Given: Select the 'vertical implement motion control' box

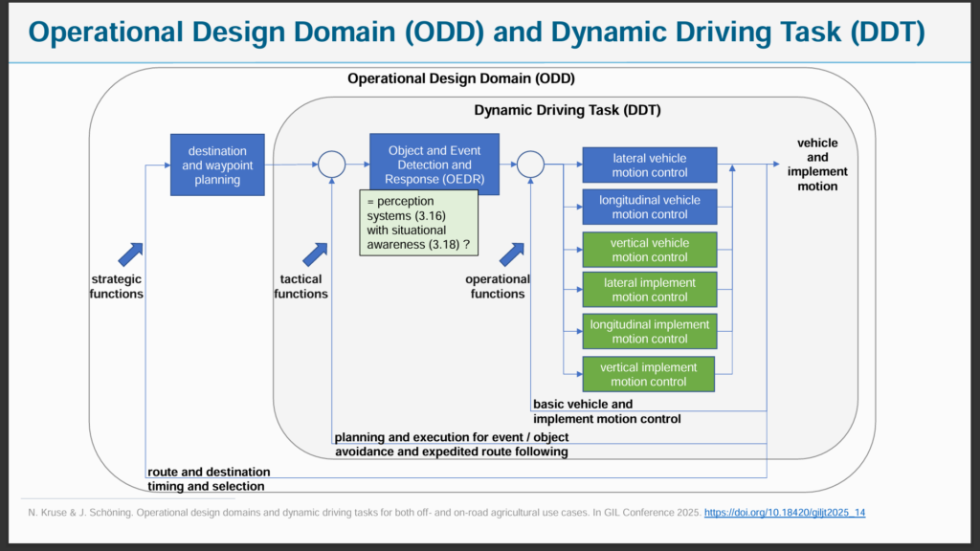Looking at the screenshot, I should pos(648,374).
